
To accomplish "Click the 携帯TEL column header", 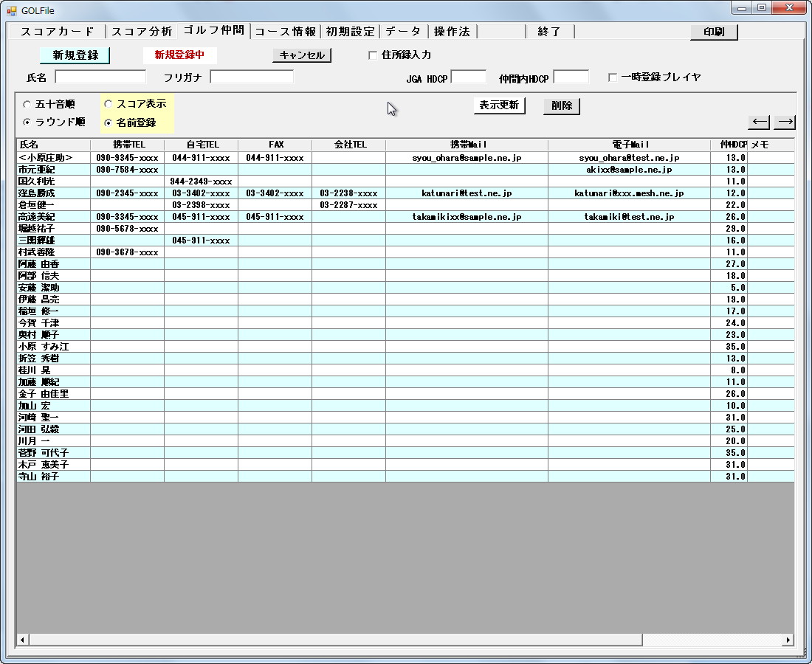I will point(128,145).
